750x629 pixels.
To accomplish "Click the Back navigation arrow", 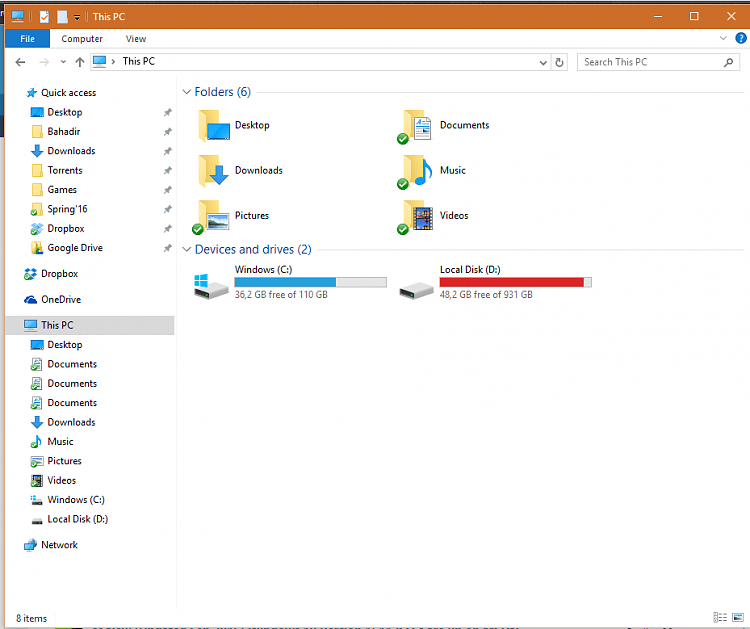I will click(x=20, y=62).
